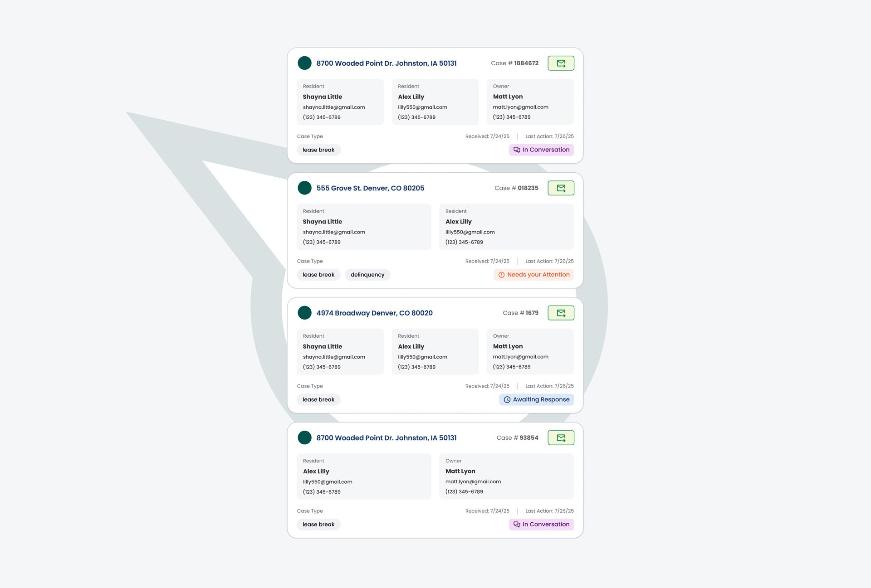The width and height of the screenshot is (871, 588).
Task: Open owner Matt Lyon card in case 1884672
Action: click(530, 102)
